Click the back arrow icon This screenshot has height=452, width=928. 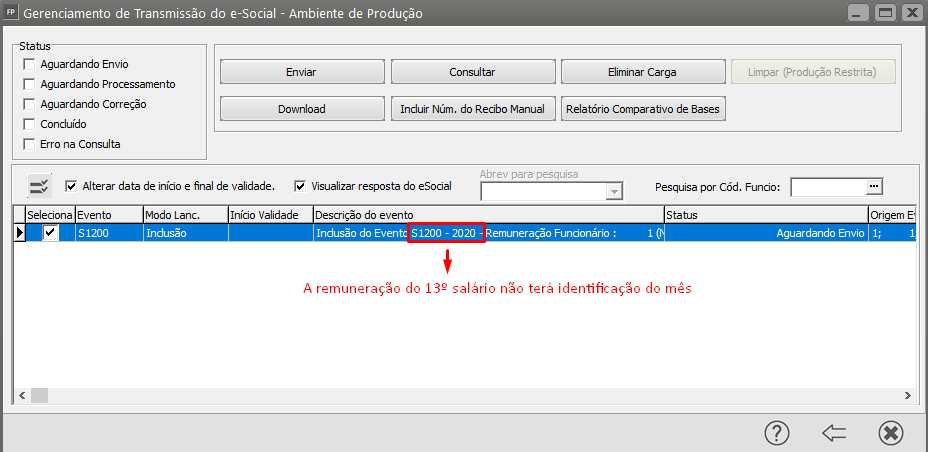833,433
